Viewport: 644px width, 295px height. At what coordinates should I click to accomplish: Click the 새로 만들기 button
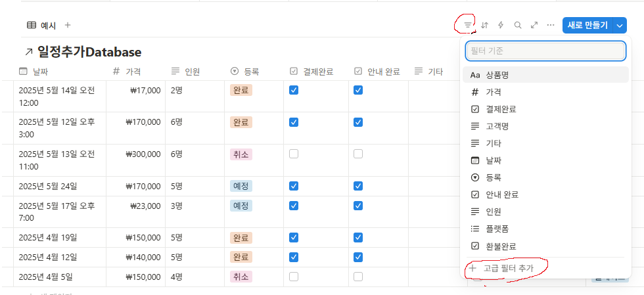coord(587,25)
